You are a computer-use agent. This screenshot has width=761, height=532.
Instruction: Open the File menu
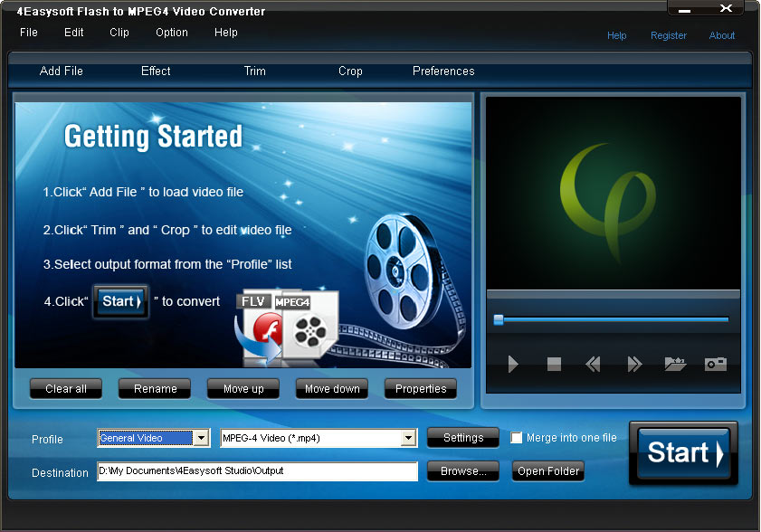(29, 33)
